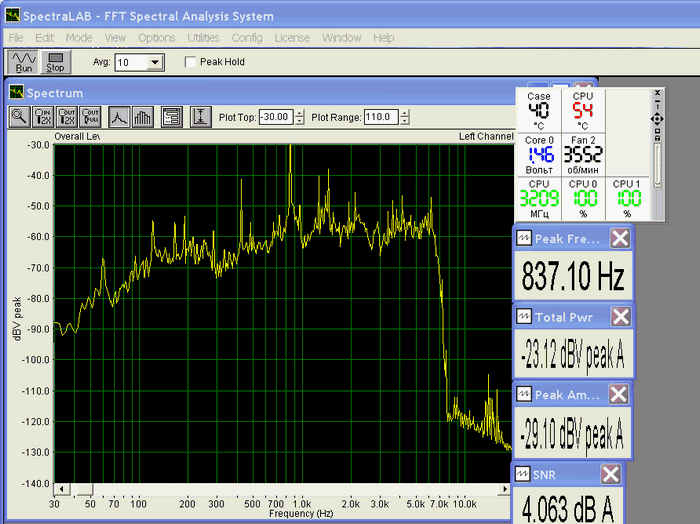Screen dimensions: 700x524
Task: Increase Plot Top with up arrow
Action: [299, 113]
